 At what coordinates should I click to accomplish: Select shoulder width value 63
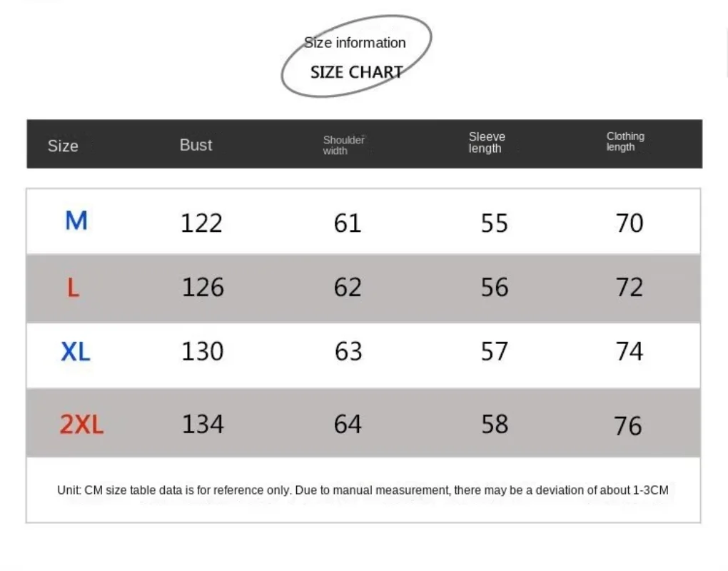pyautogui.click(x=348, y=352)
